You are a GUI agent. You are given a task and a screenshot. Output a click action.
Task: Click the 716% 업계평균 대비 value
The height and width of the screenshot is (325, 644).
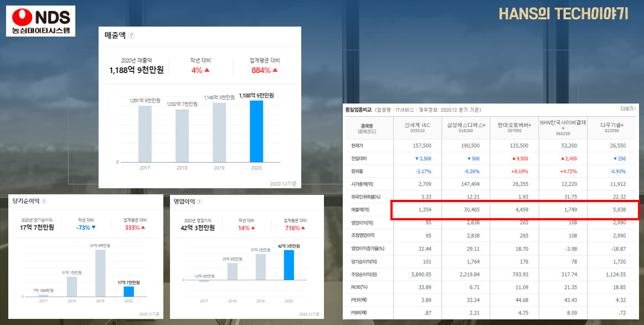295,228
